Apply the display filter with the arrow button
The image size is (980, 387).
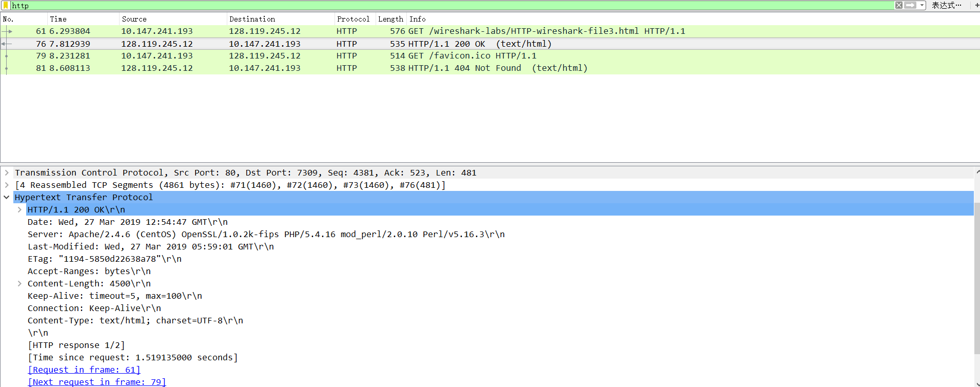[910, 5]
